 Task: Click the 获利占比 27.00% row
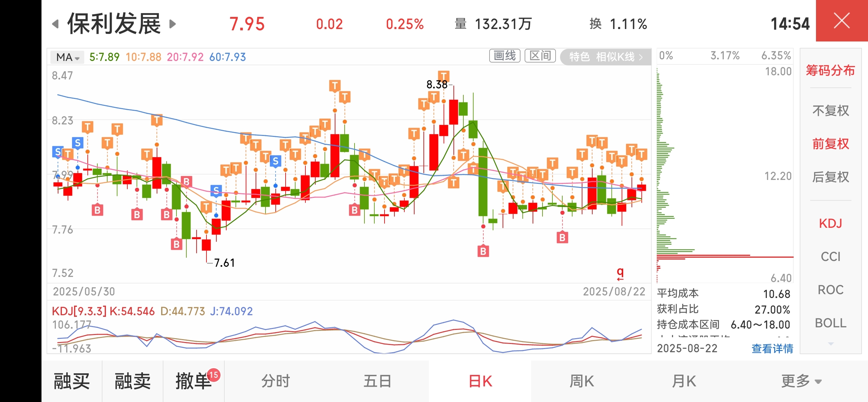723,309
